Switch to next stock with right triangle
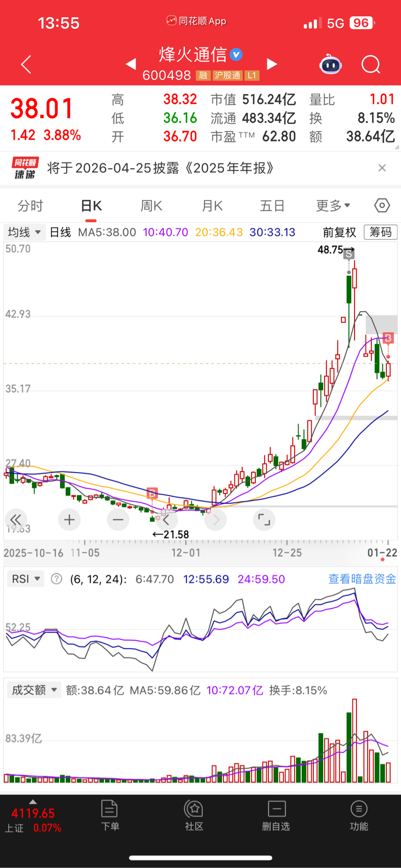 click(272, 64)
